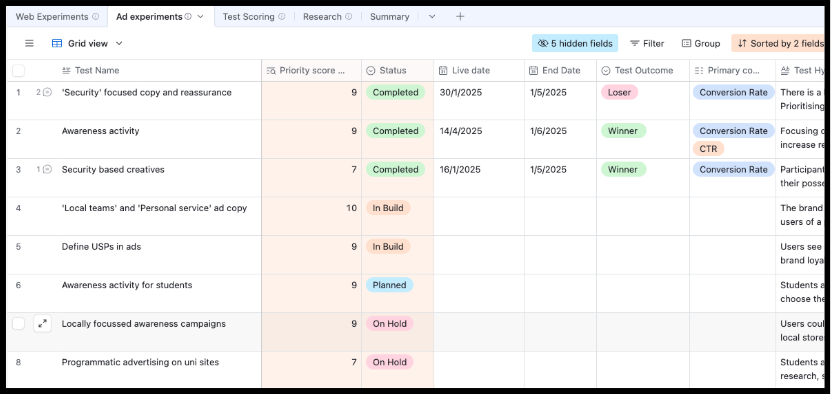Select the Awareness activity test name cell

click(160, 139)
